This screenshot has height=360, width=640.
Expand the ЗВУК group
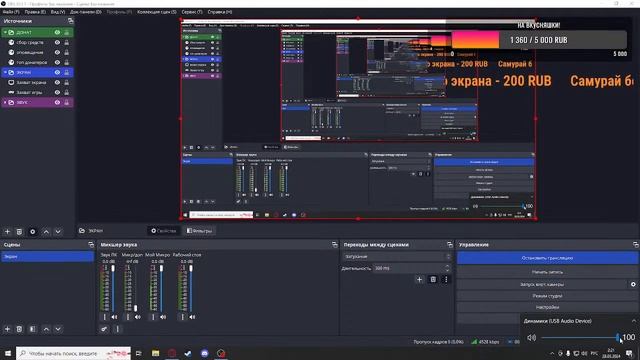[x=5, y=102]
